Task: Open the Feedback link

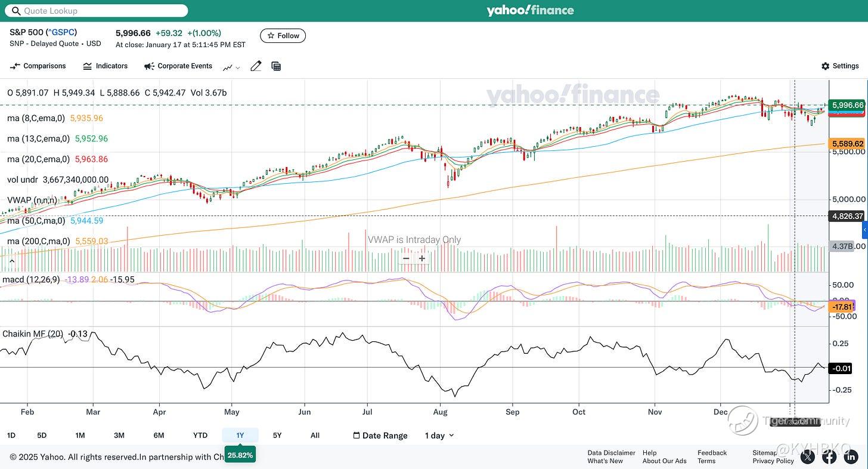Action: [x=712, y=453]
